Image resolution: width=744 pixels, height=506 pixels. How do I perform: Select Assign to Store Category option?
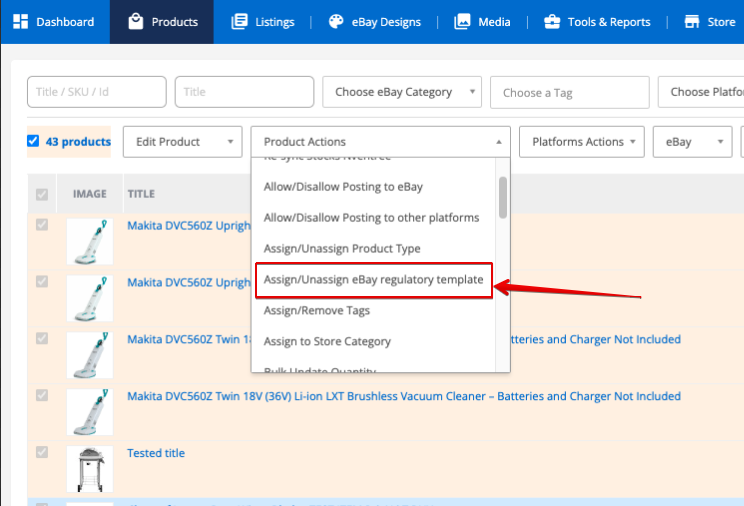tap(373, 341)
